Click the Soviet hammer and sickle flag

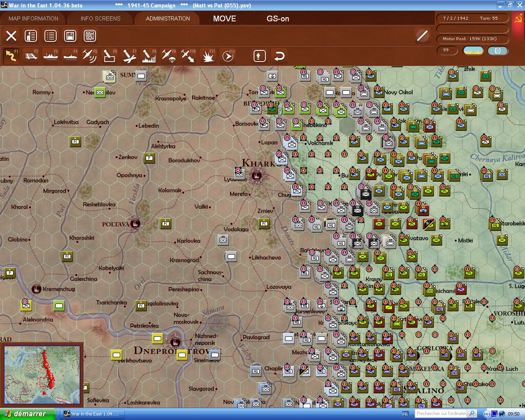[518, 18]
